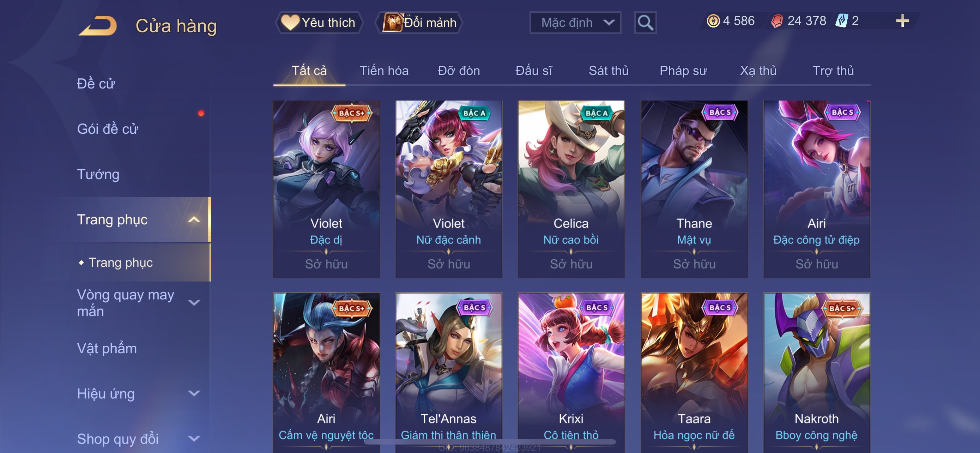Viewport: 980px width, 453px height.
Task: Open the Tướng sidebar menu
Action: (98, 174)
